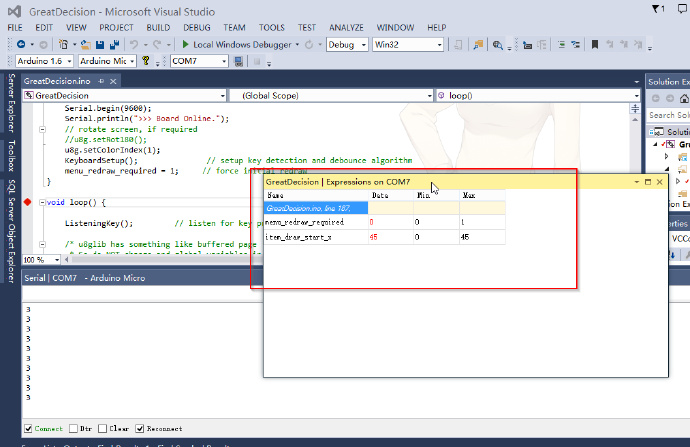
Task: Select the menu_redraw_required expression row
Action: point(385,222)
